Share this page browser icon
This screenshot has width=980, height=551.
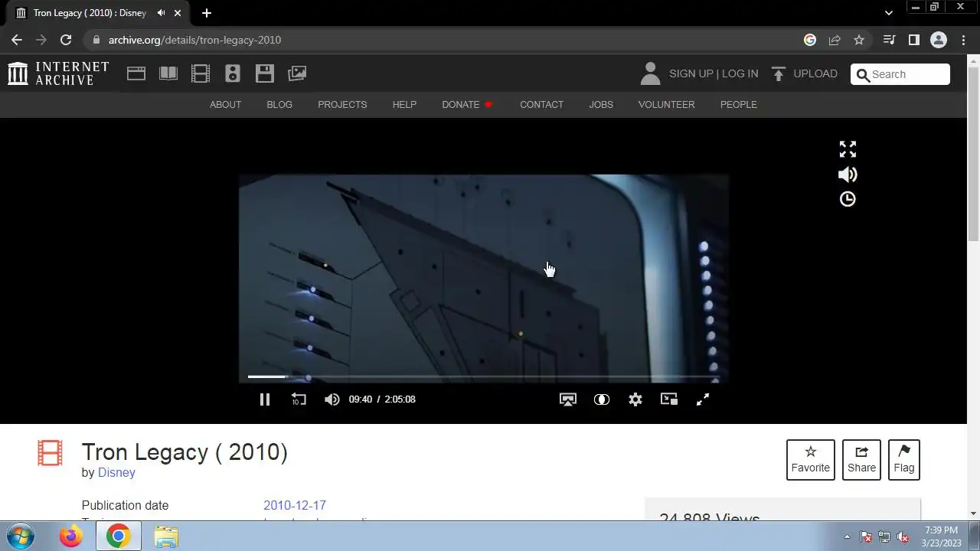[835, 40]
